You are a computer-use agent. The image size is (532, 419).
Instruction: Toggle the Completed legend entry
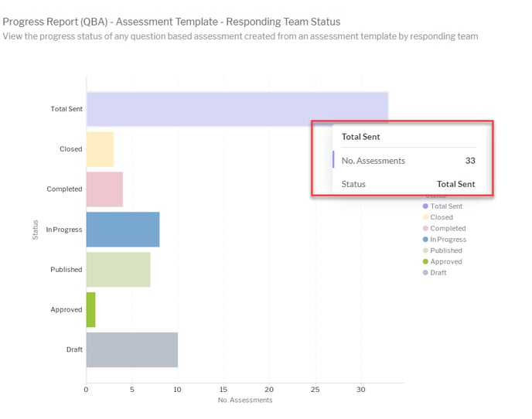tap(448, 228)
